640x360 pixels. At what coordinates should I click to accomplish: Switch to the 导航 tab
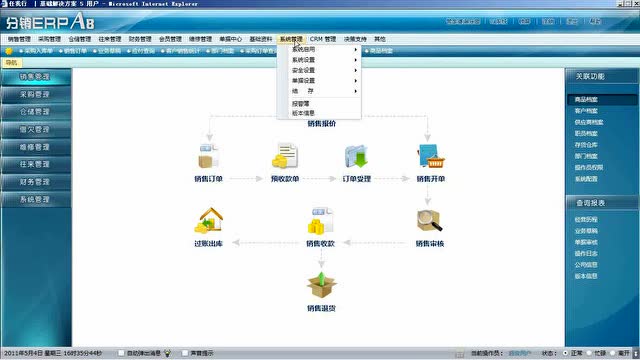pyautogui.click(x=12, y=62)
